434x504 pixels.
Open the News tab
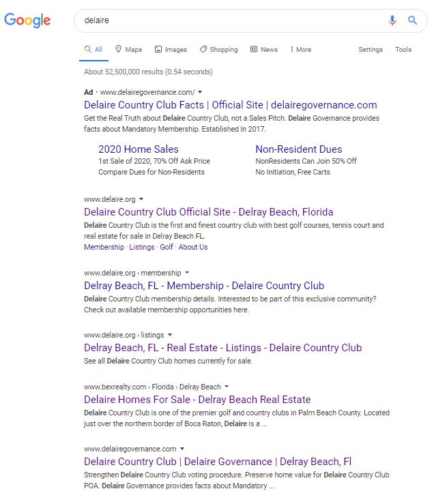(264, 50)
